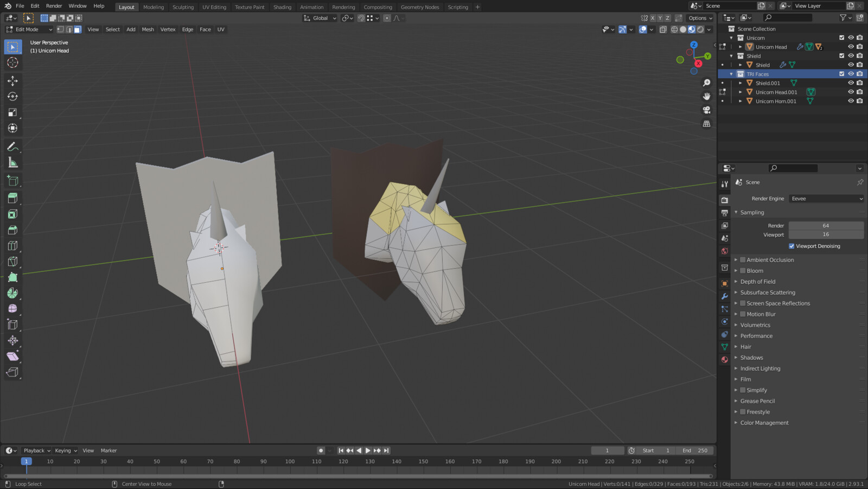The width and height of the screenshot is (868, 489).
Task: Open Playback popover in timeline
Action: [36, 450]
